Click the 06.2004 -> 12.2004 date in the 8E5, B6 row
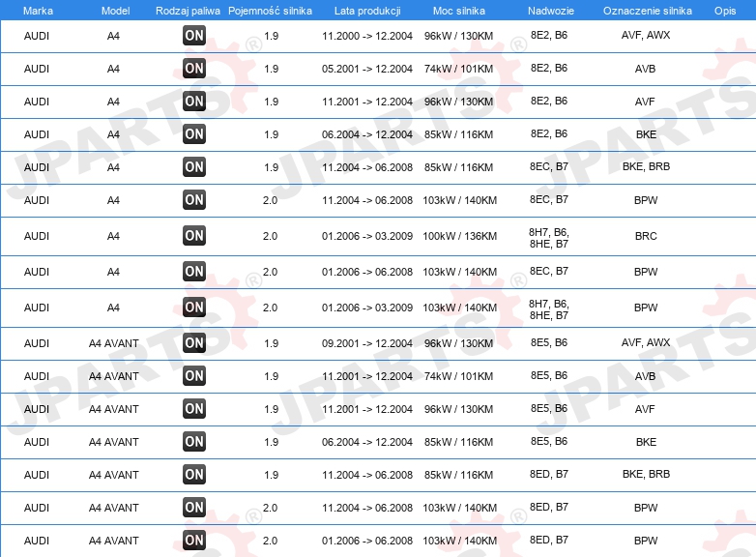This screenshot has width=756, height=557. [x=367, y=441]
